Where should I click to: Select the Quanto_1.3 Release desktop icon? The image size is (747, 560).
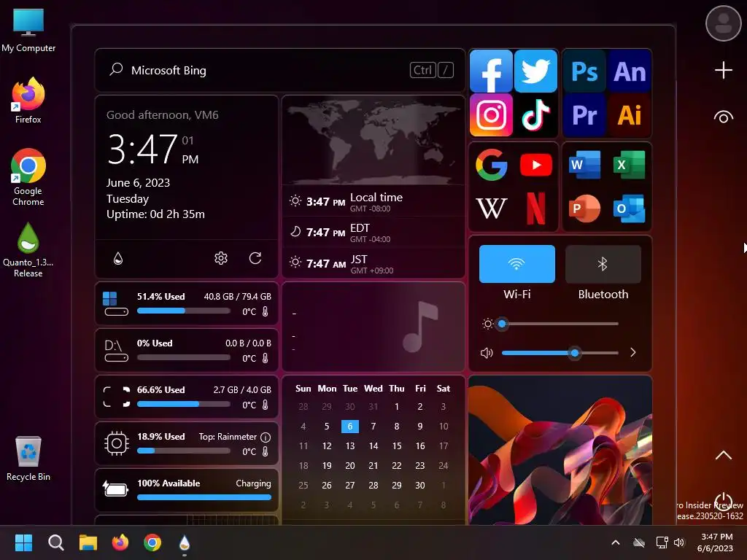[28, 250]
